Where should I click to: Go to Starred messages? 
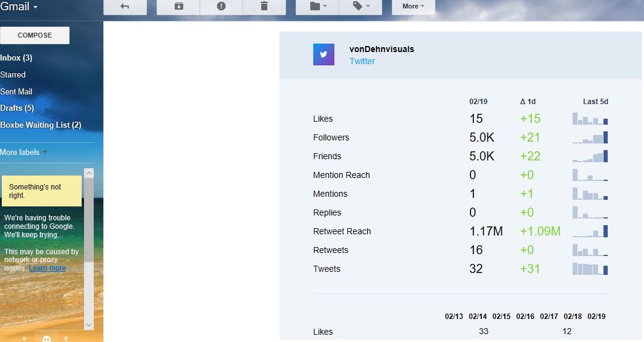click(13, 75)
